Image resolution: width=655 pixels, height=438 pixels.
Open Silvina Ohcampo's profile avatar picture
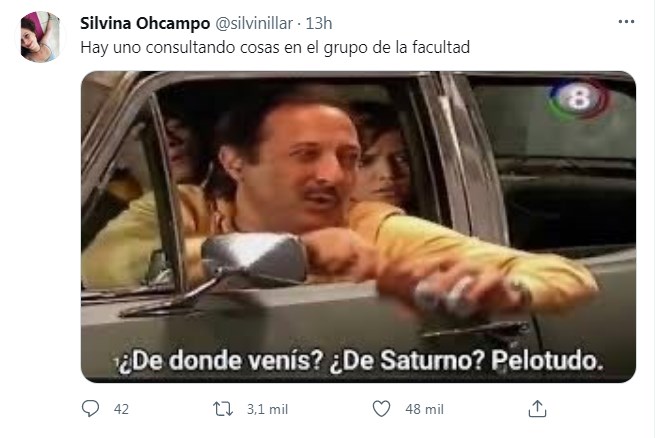(40, 37)
